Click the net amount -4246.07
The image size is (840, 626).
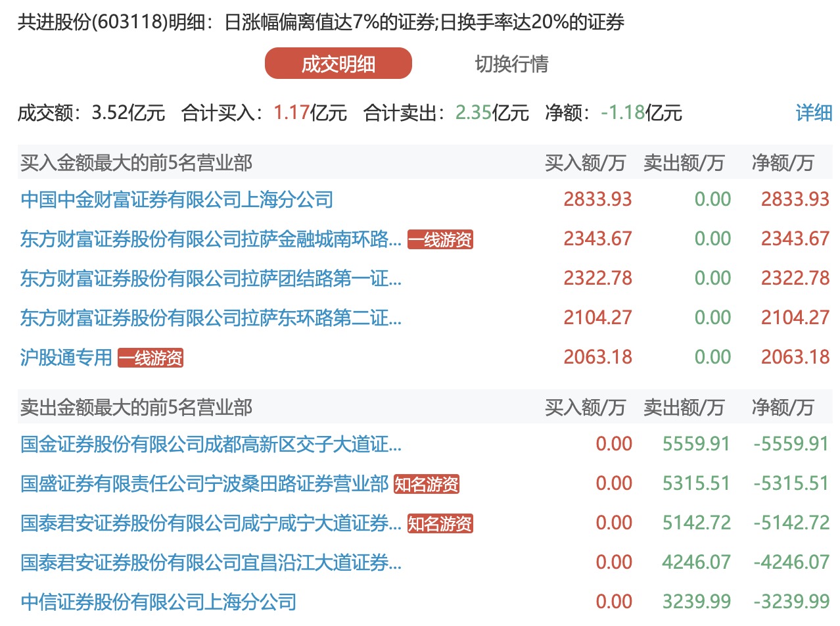click(x=791, y=562)
